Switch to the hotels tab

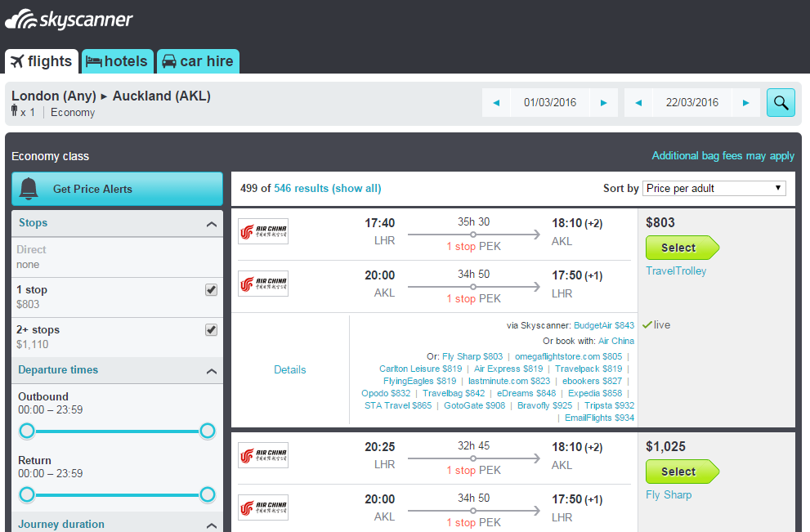(x=117, y=61)
